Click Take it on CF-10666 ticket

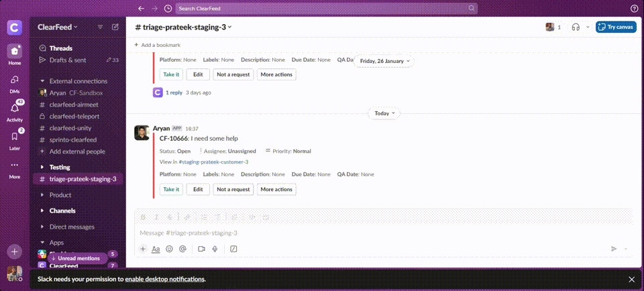coord(171,190)
